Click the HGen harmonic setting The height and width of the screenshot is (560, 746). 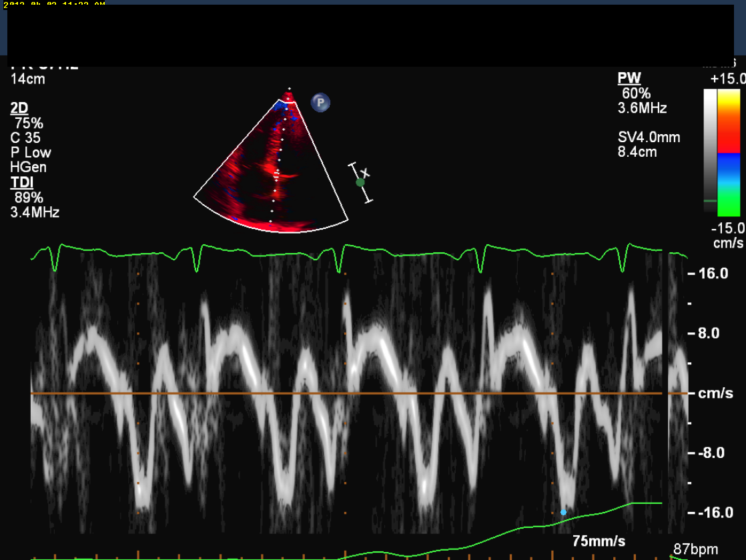click(x=29, y=168)
